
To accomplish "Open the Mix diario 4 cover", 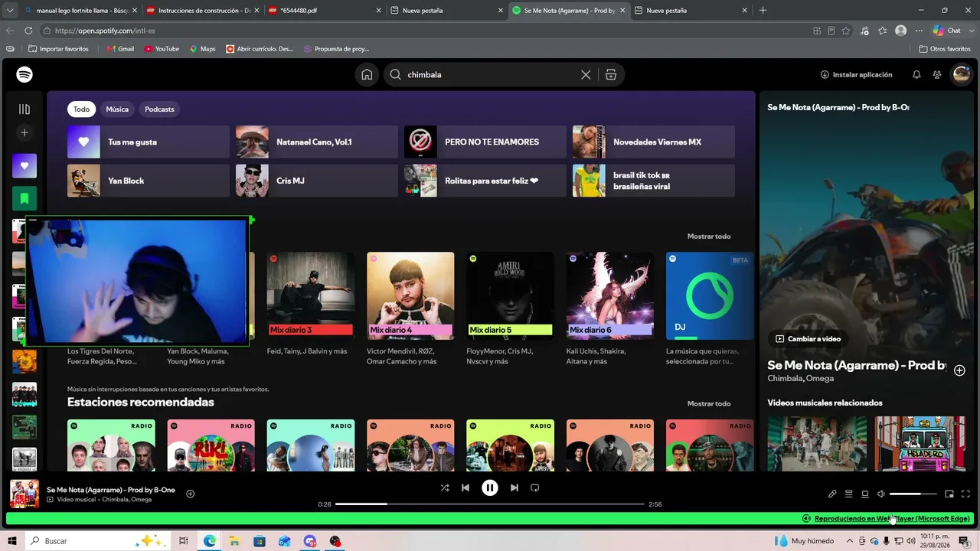I will tap(410, 296).
